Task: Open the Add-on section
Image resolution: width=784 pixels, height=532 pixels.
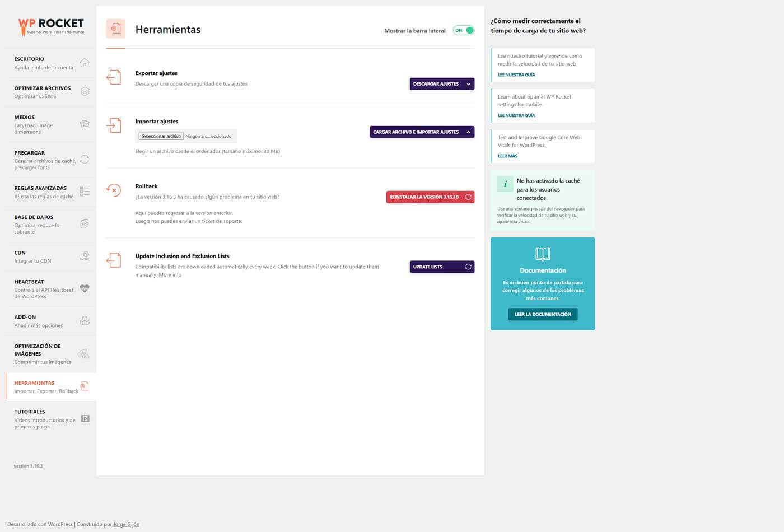Action: [x=51, y=321]
